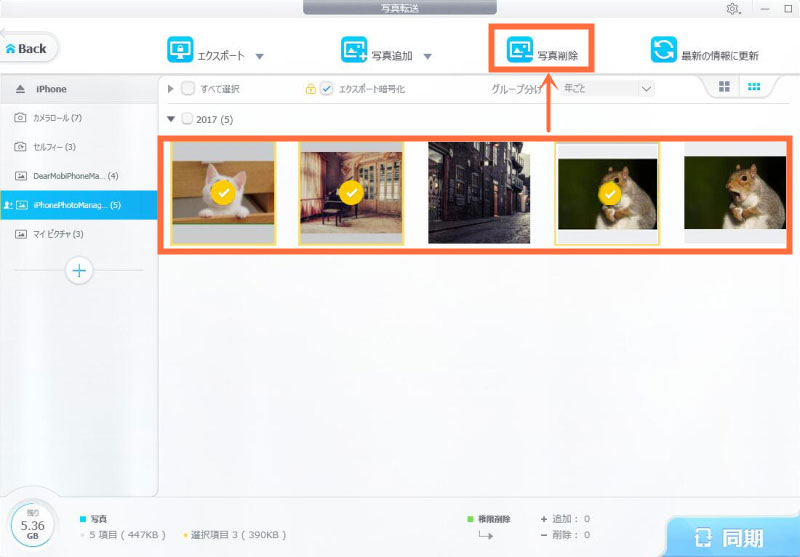Click the plus icon to add album

[79, 270]
